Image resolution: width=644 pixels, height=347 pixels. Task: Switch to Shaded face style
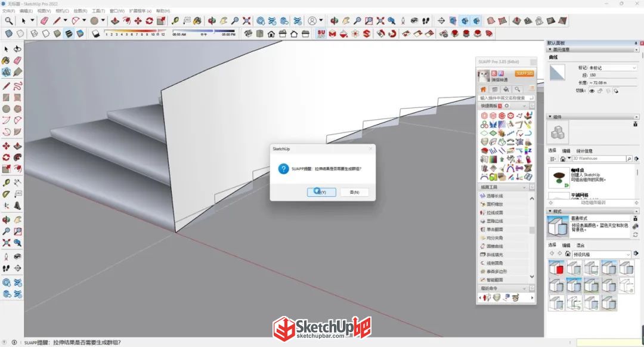point(57,33)
